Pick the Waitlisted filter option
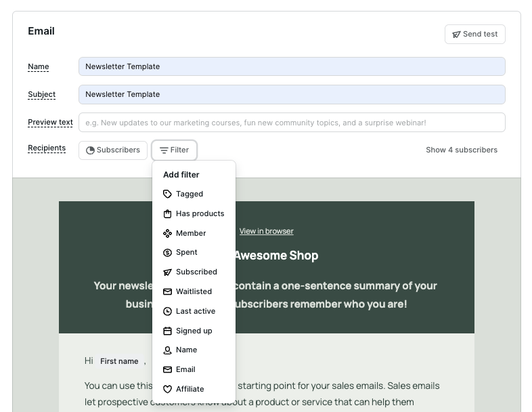Screen dimensions: 532x412 [x=194, y=292]
